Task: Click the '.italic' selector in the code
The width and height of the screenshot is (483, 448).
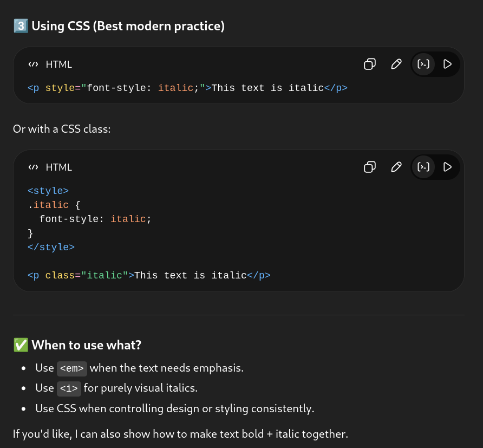Action: click(48, 205)
